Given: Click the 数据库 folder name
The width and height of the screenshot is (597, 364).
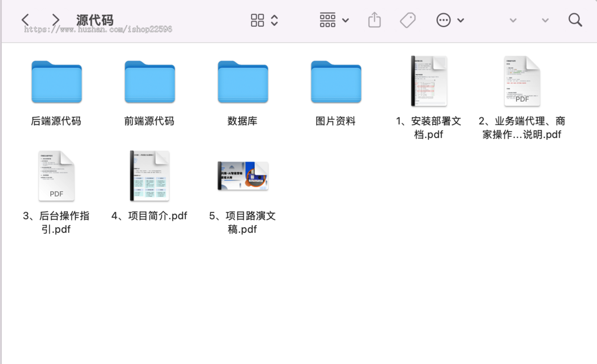Looking at the screenshot, I should point(242,121).
